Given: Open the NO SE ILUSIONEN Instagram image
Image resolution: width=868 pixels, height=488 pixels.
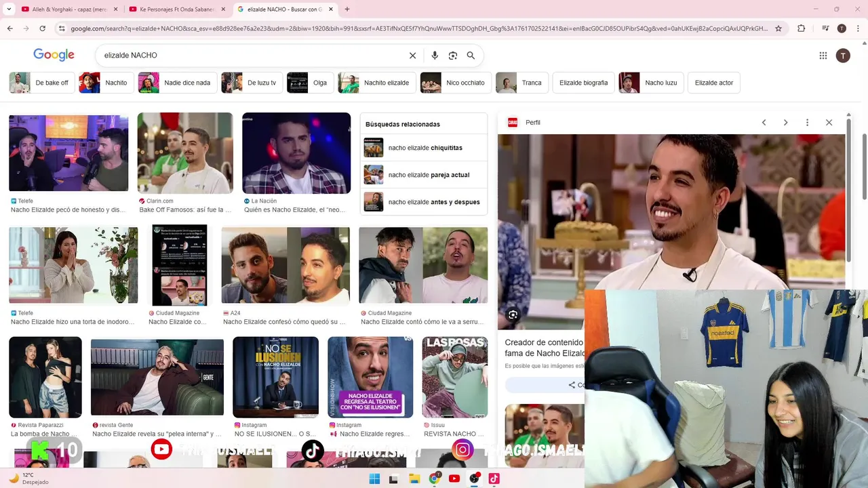Looking at the screenshot, I should click(x=275, y=377).
